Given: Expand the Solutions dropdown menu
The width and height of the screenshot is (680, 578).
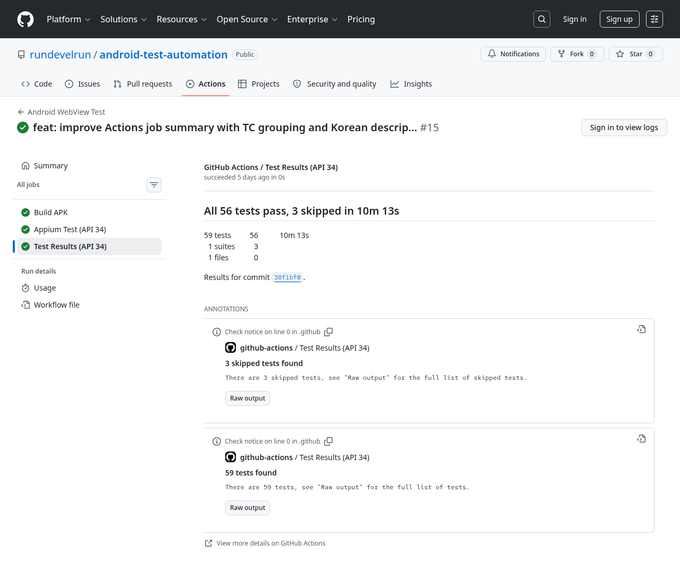Looking at the screenshot, I should click(124, 19).
